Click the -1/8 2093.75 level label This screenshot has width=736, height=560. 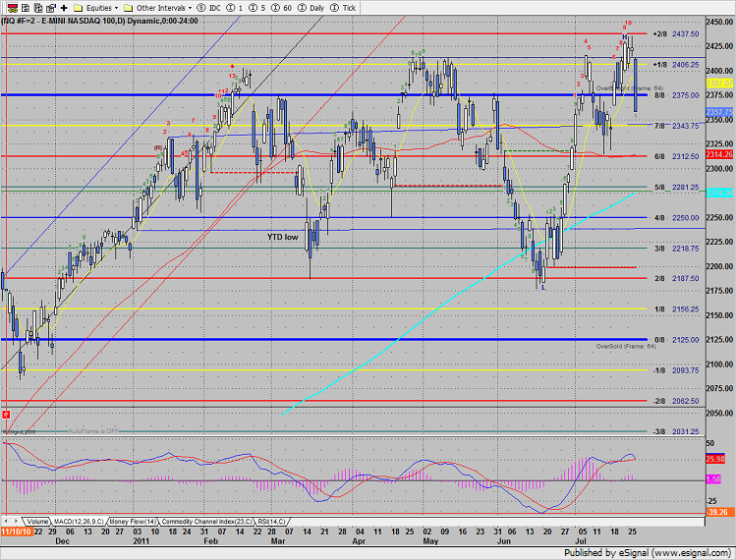click(x=675, y=370)
